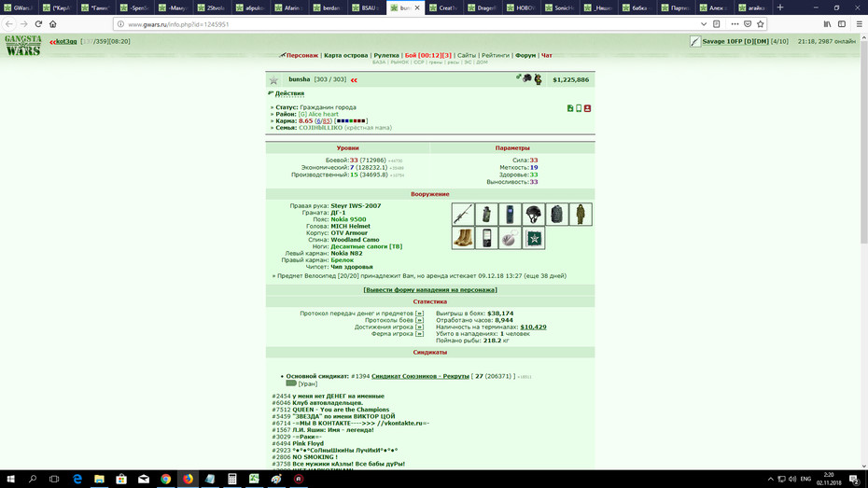Screen dimensions: 868x488
Task: Open the Бой [00:12][3] menu item
Action: tap(427, 55)
